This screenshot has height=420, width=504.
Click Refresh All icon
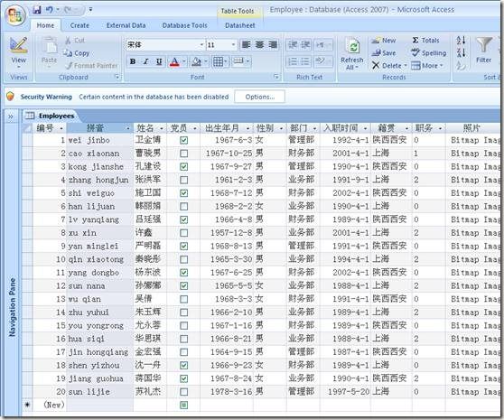pos(352,53)
